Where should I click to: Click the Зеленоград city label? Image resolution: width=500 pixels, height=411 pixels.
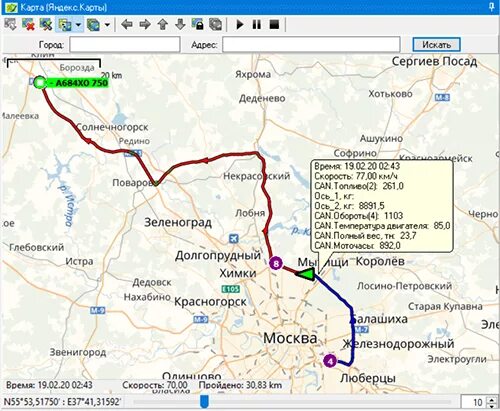178,222
